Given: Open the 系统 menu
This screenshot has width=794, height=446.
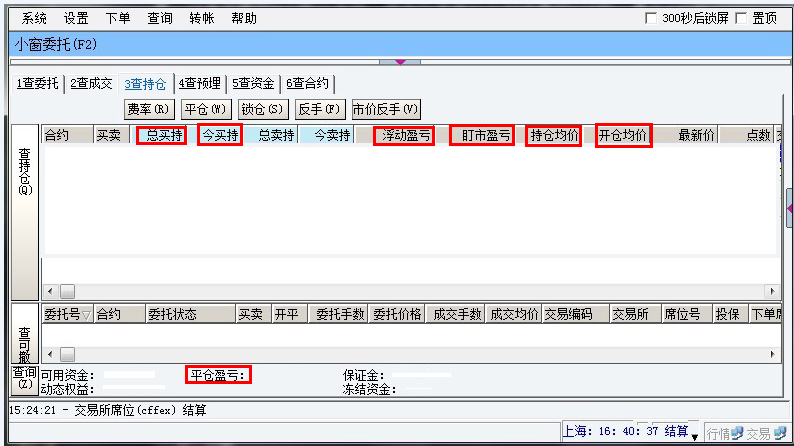Looking at the screenshot, I should coord(34,18).
